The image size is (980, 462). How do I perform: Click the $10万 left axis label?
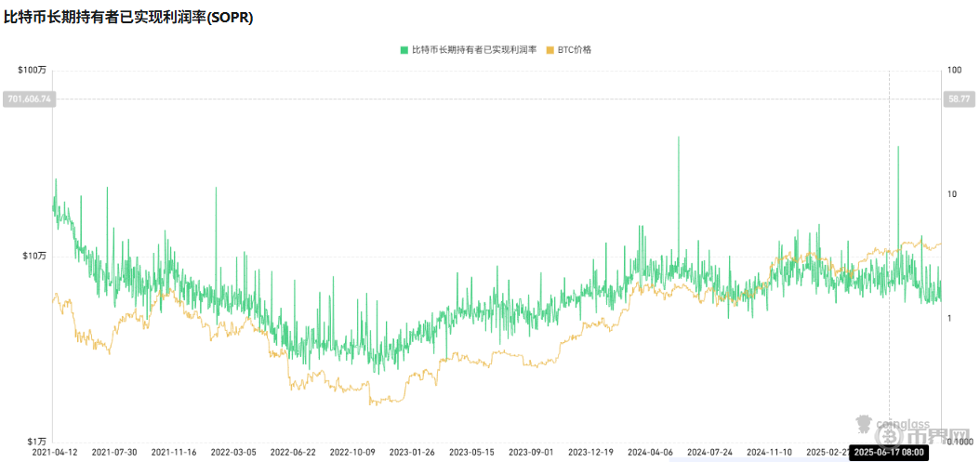pyautogui.click(x=33, y=257)
